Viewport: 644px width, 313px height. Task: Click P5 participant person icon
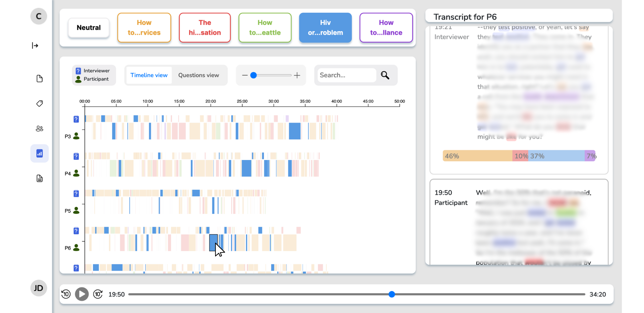pyautogui.click(x=76, y=210)
